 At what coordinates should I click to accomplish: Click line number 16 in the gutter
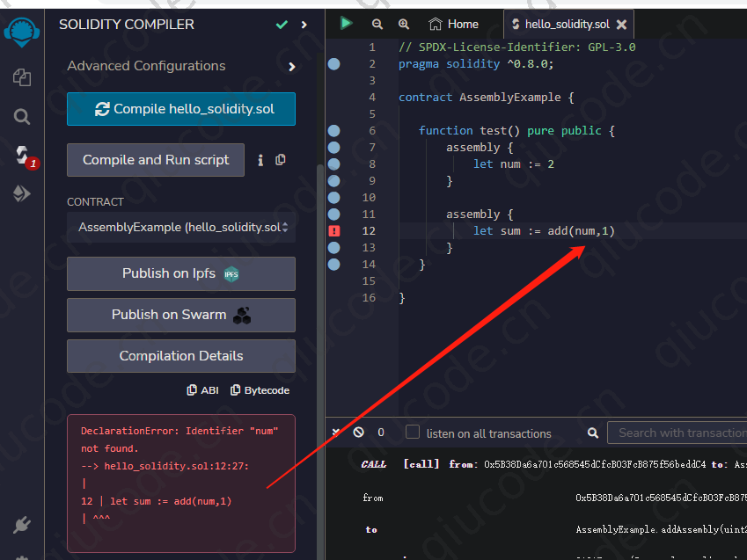[369, 298]
